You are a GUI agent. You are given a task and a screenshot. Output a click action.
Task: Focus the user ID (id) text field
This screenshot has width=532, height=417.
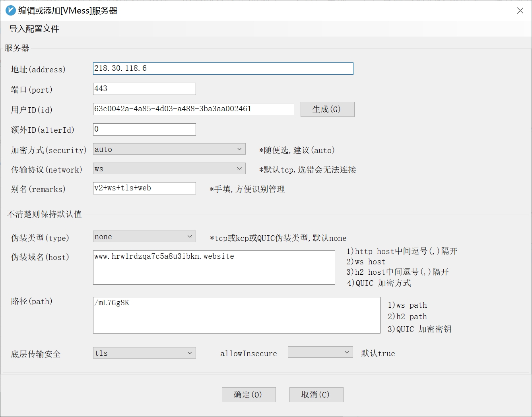tap(193, 109)
